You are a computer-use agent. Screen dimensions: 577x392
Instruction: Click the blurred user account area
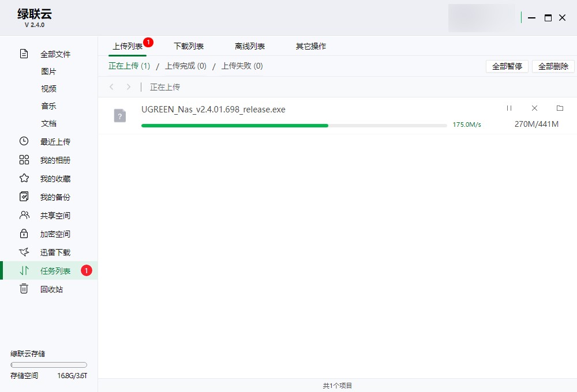point(483,18)
